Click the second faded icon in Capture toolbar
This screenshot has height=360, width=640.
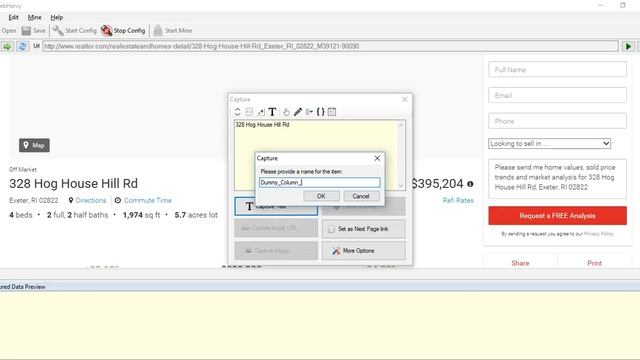click(249, 112)
